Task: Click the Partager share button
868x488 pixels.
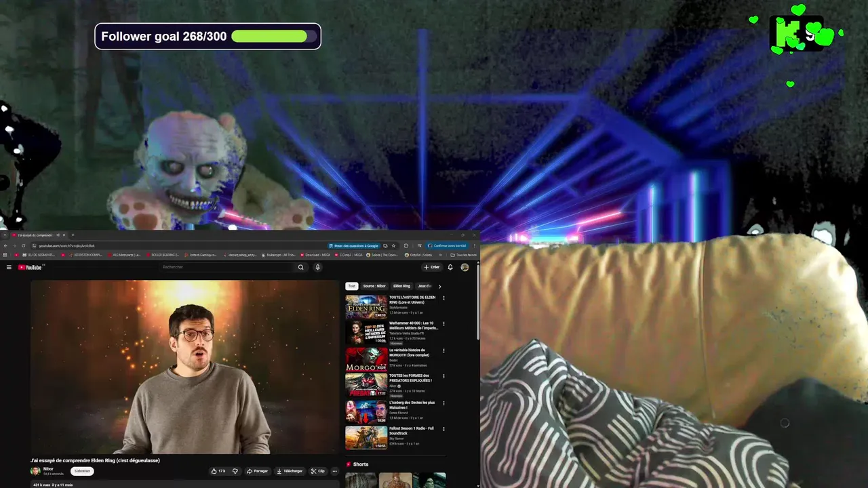Action: pos(258,471)
